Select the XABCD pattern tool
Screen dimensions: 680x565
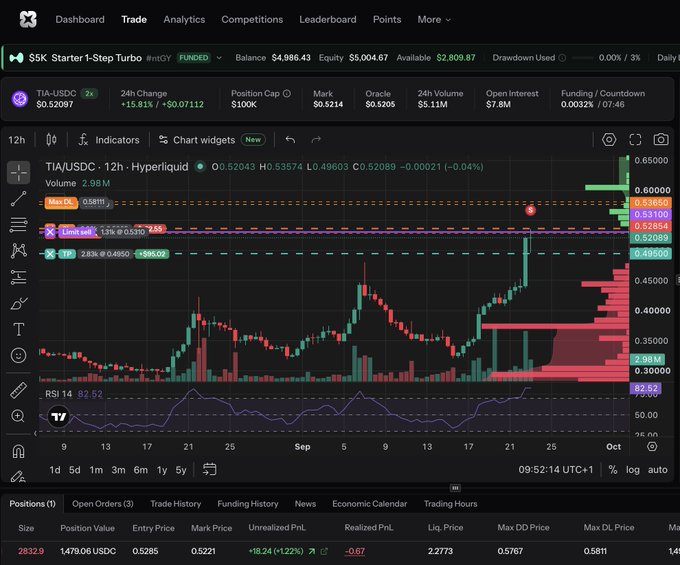click(x=18, y=251)
